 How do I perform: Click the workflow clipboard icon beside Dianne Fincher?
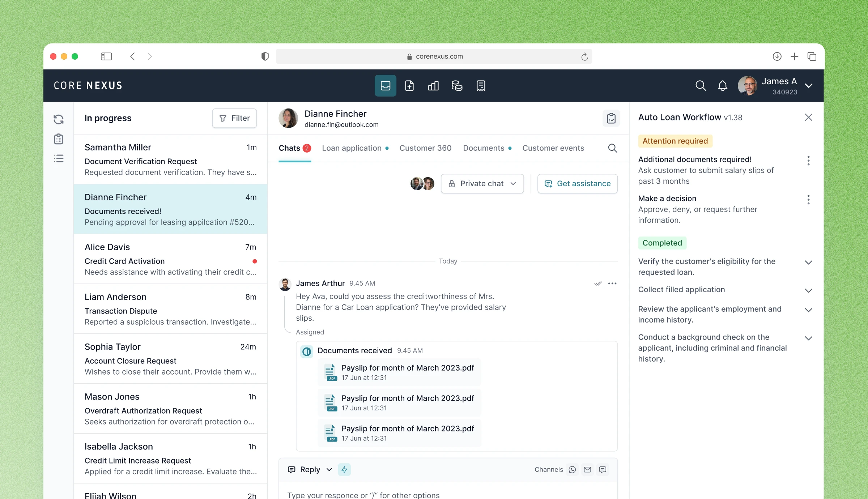pos(611,118)
